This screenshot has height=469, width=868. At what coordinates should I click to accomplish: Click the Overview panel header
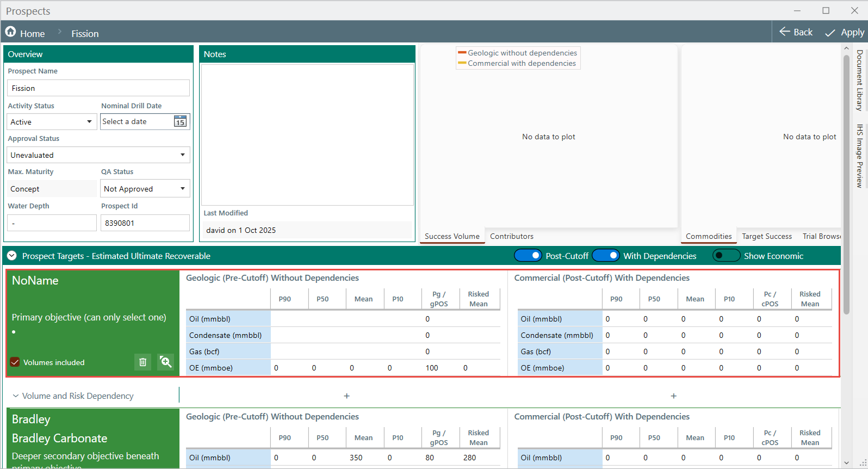98,54
